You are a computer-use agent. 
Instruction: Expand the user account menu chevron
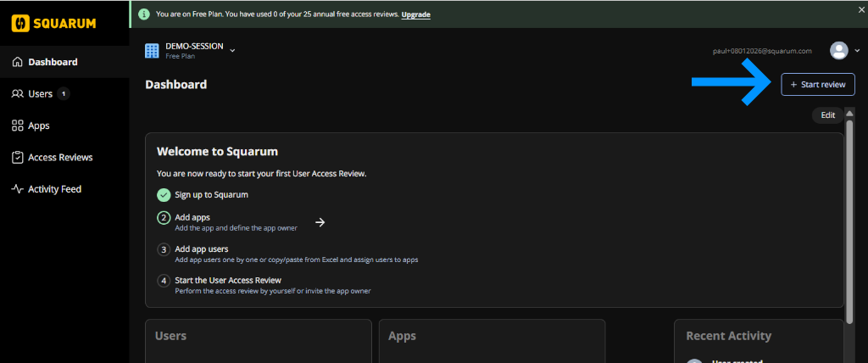point(857,50)
